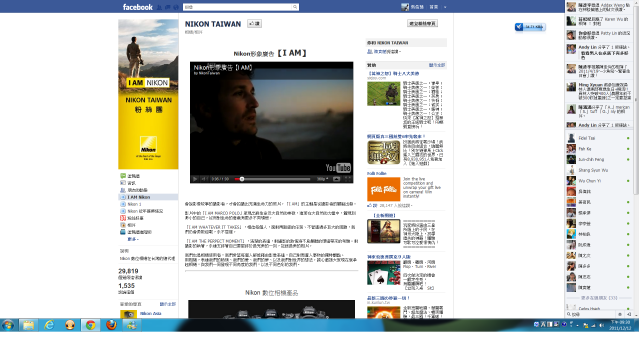Click Folli Follie ad title link
Screen dimensions: 640x360
(x=376, y=173)
